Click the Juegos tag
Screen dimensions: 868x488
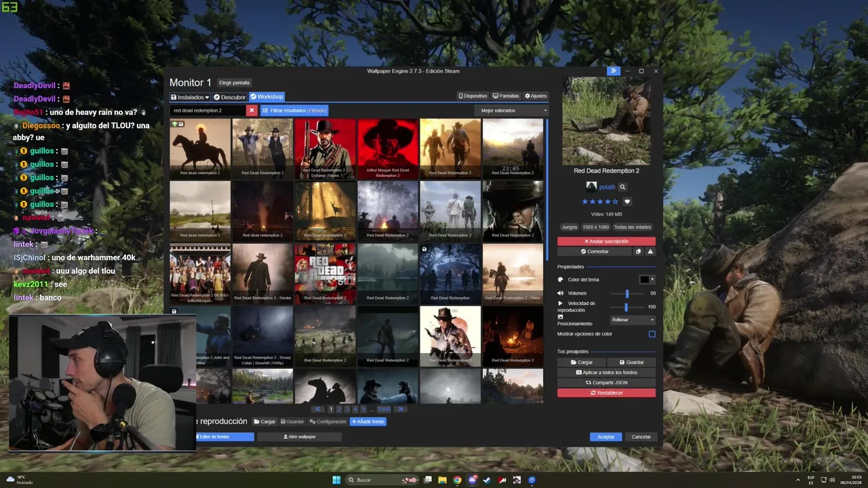[x=569, y=227]
